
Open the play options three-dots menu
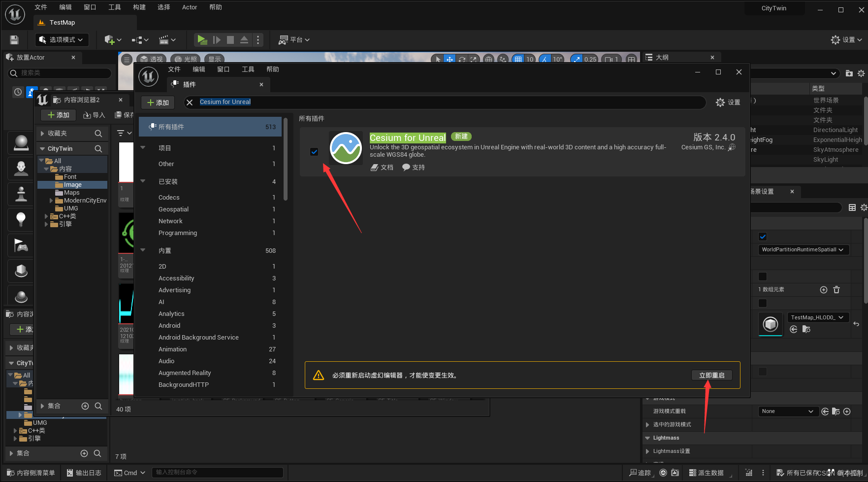pos(258,40)
